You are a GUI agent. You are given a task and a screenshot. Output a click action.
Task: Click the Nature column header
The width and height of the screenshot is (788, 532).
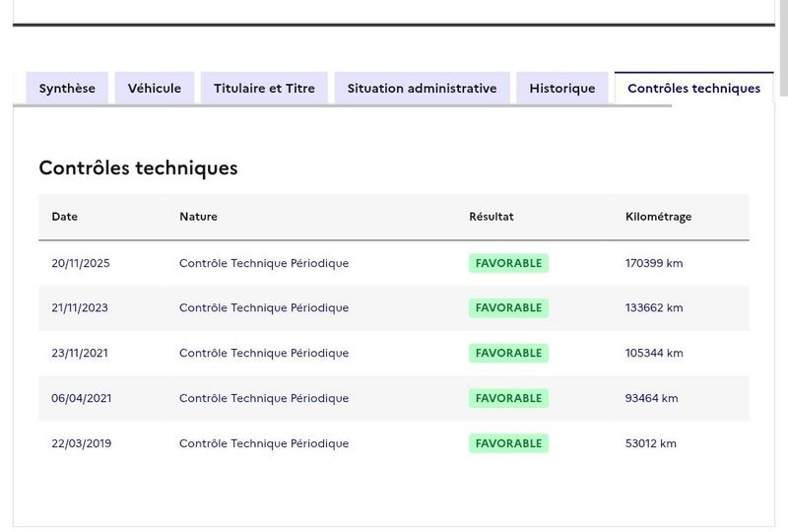(x=198, y=217)
